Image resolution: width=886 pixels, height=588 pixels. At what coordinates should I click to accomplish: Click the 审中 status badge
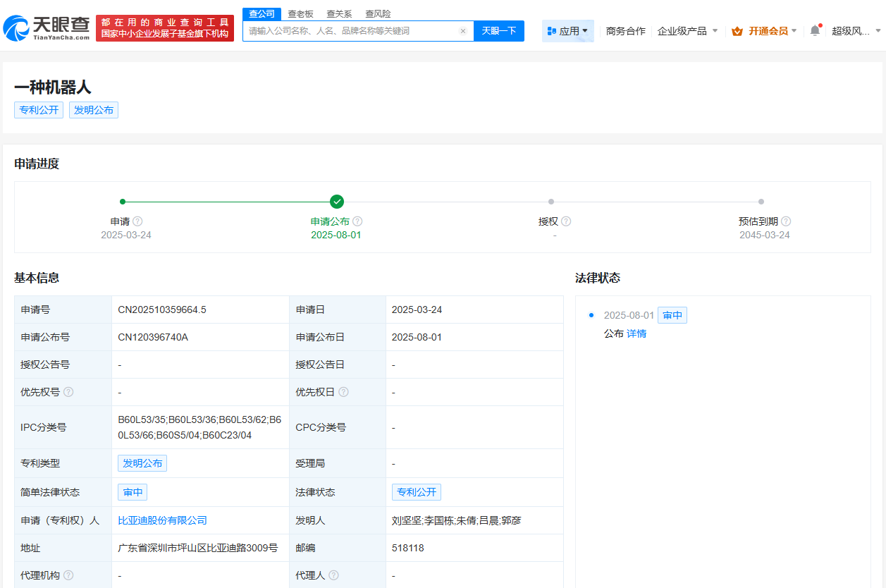click(672, 315)
